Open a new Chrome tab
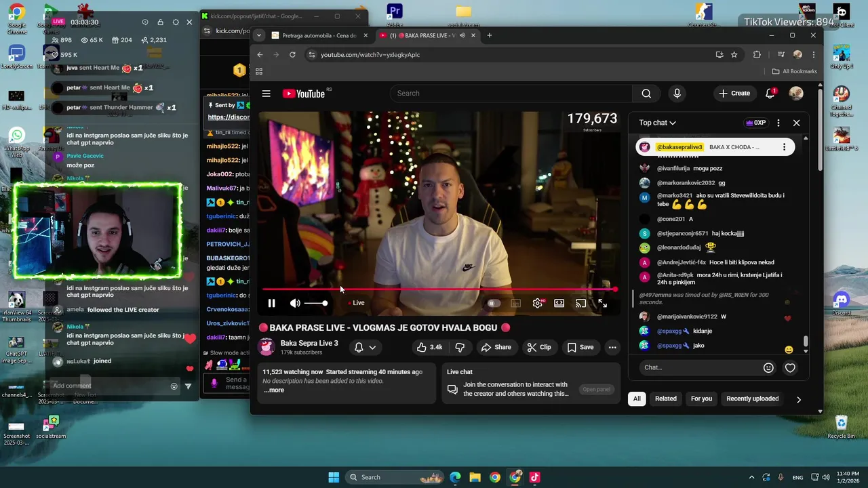This screenshot has height=488, width=868. tap(490, 35)
